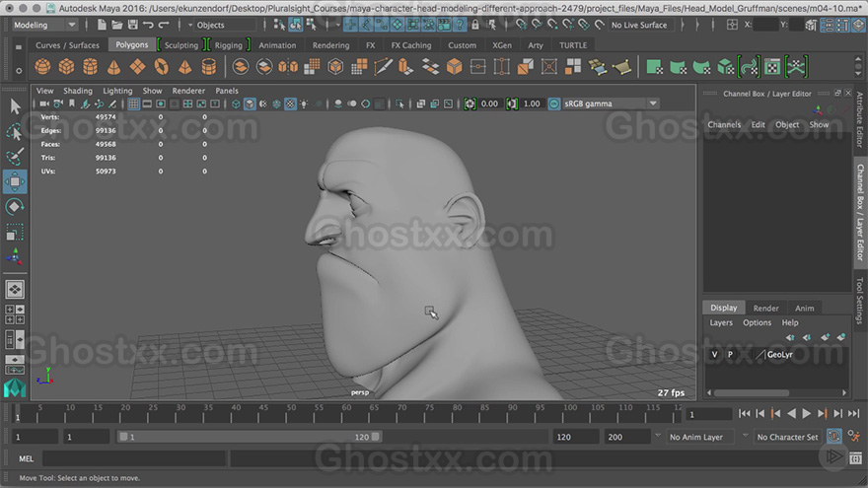Click the current frame input field
The image size is (868, 488).
click(x=709, y=414)
